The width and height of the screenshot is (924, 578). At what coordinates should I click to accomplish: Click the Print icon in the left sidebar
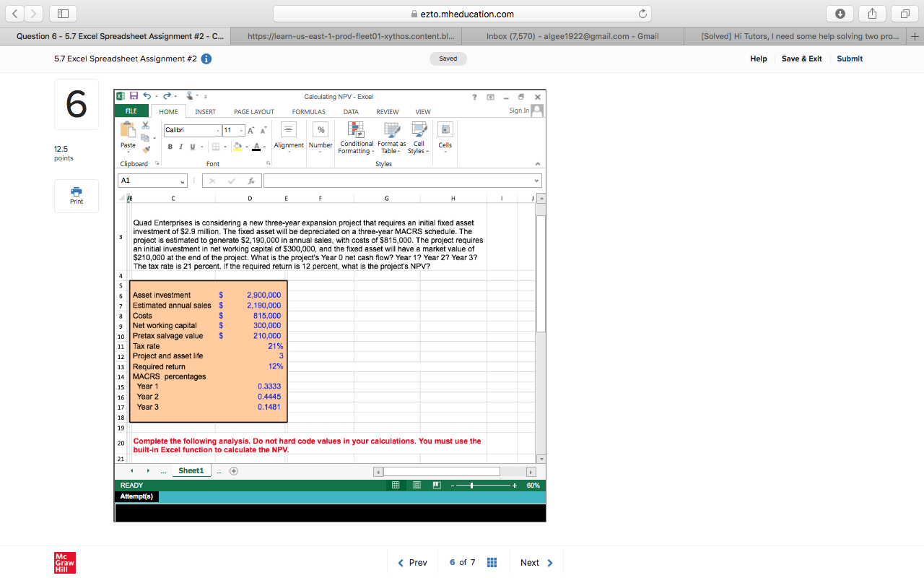(77, 196)
